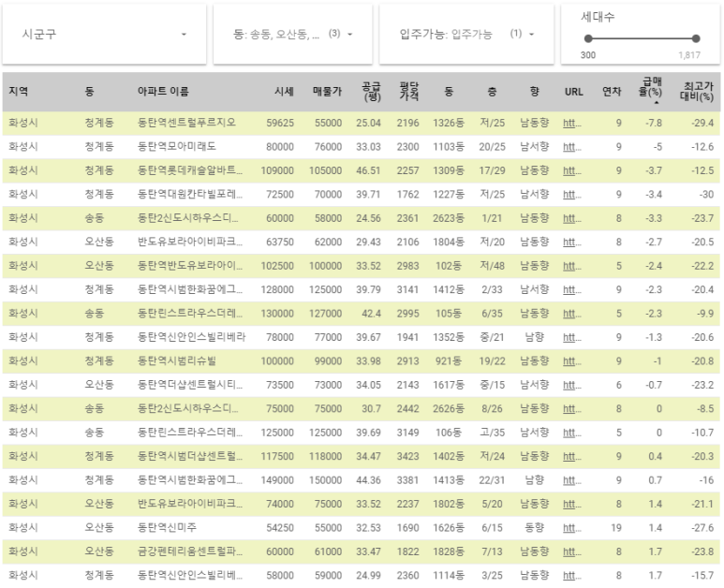Open the 시군구 dropdown filter
Viewport: 724px width, 588px height.
(x=104, y=34)
